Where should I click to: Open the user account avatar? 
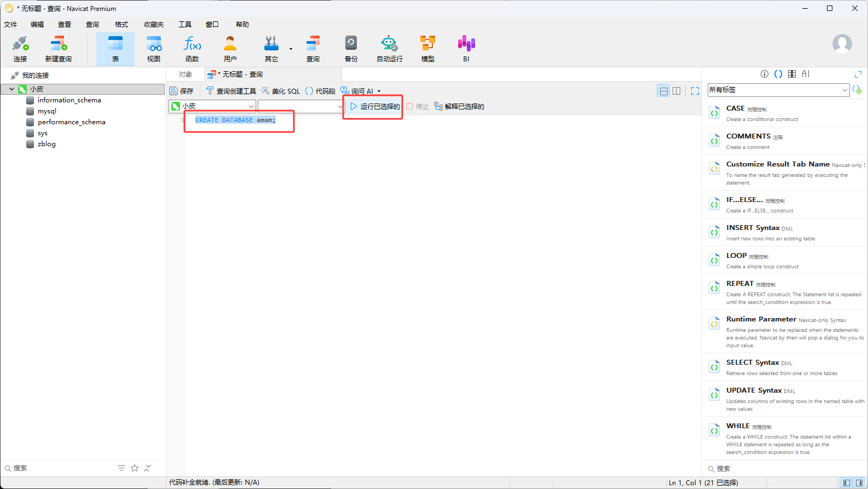click(x=842, y=44)
